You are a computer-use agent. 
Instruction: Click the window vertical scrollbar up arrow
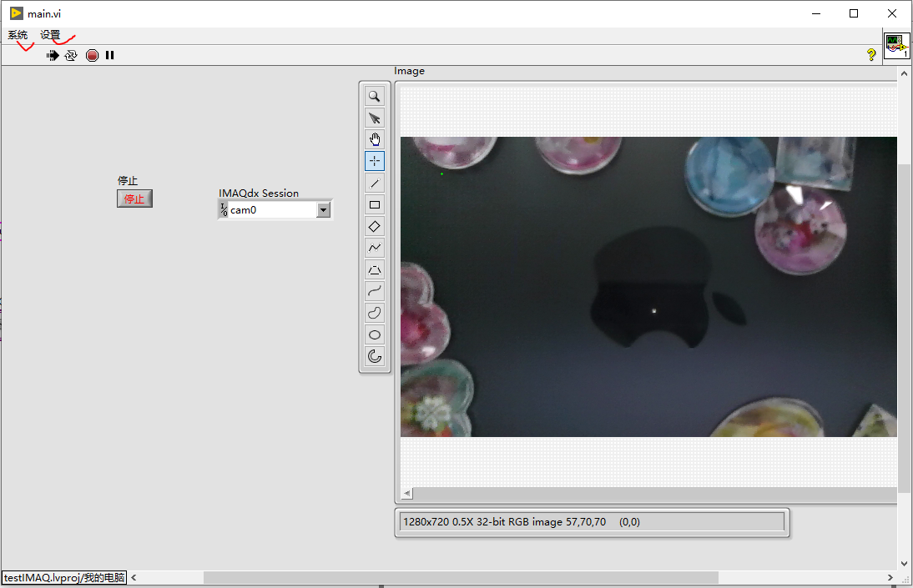[x=904, y=73]
